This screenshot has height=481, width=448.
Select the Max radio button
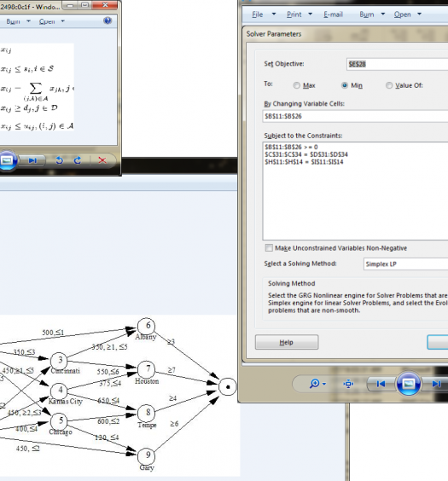click(x=296, y=85)
